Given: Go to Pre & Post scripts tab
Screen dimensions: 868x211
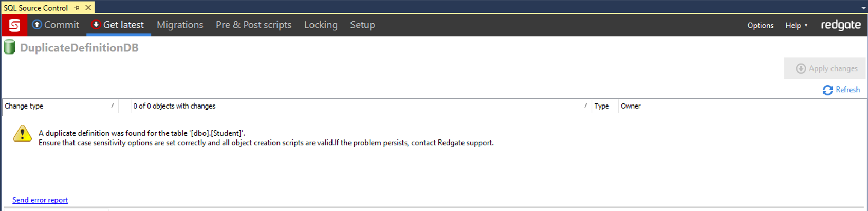Looking at the screenshot, I should (253, 25).
